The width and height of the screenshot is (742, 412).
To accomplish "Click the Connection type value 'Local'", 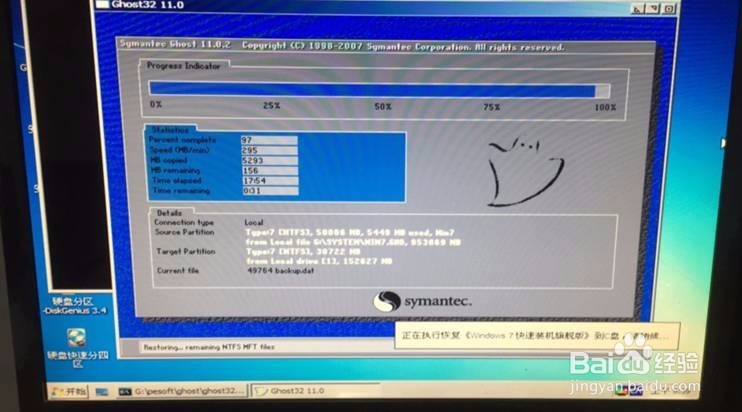I will coord(254,222).
